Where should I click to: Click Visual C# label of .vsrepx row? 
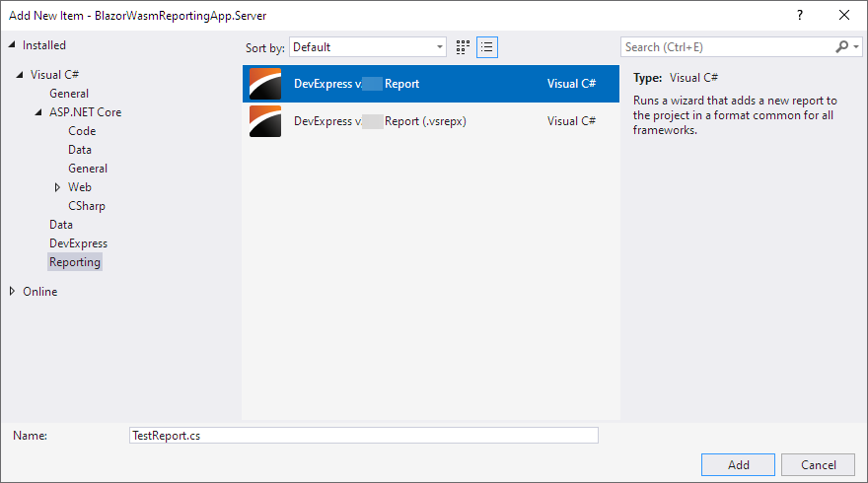click(x=571, y=121)
